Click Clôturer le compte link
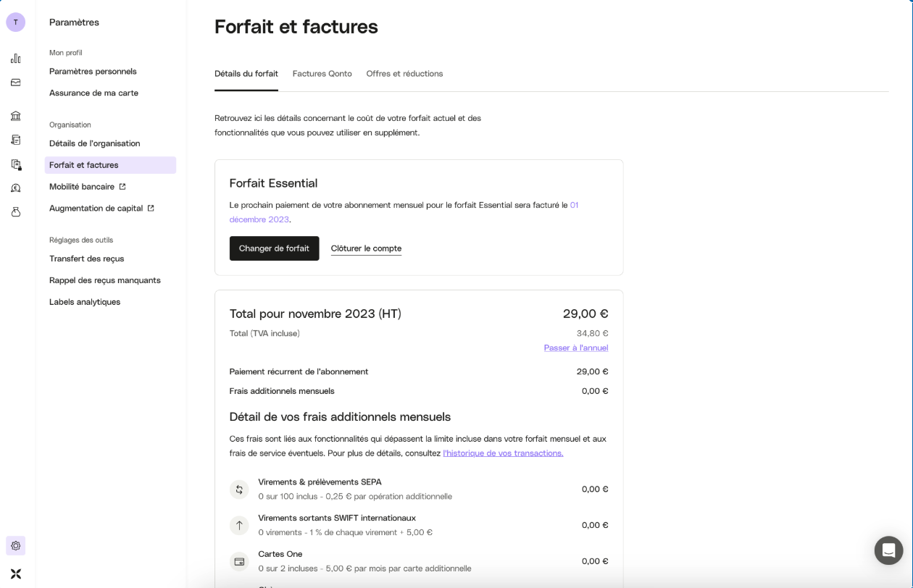Image resolution: width=913 pixels, height=588 pixels. 366,248
